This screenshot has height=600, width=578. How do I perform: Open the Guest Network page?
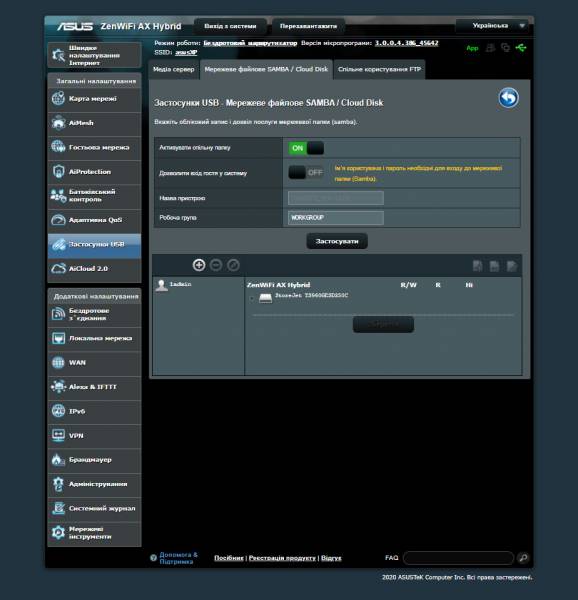pos(94,147)
